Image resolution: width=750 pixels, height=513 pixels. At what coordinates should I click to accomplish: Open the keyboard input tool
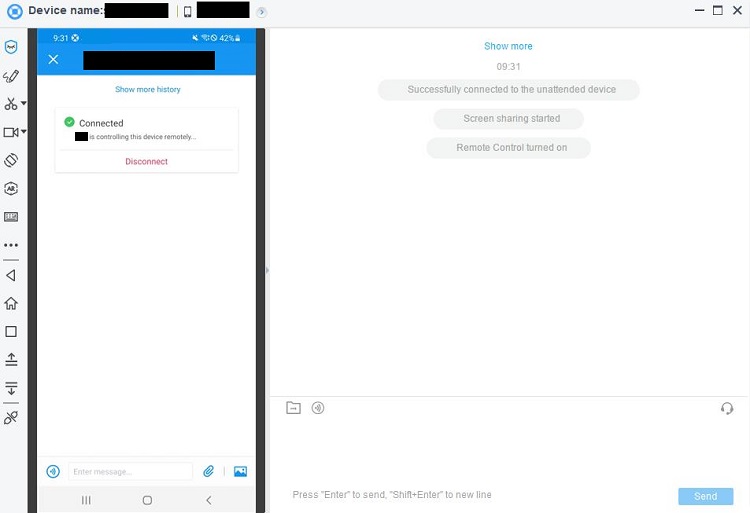point(11,216)
